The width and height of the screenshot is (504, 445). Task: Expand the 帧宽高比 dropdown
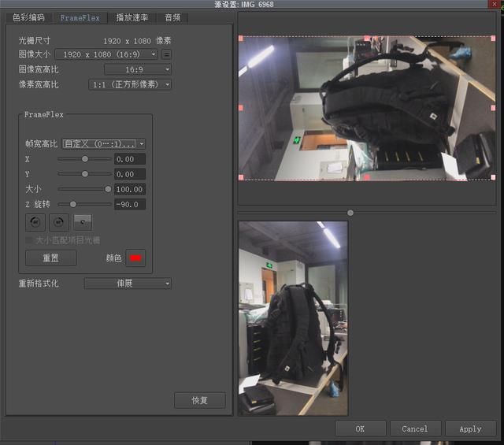pyautogui.click(x=104, y=144)
